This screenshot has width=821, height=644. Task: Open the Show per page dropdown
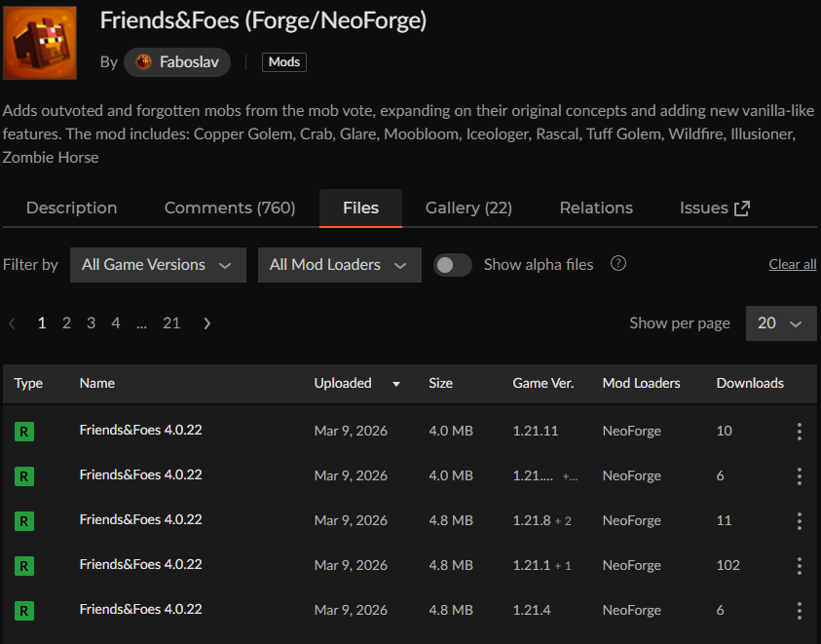(x=780, y=323)
